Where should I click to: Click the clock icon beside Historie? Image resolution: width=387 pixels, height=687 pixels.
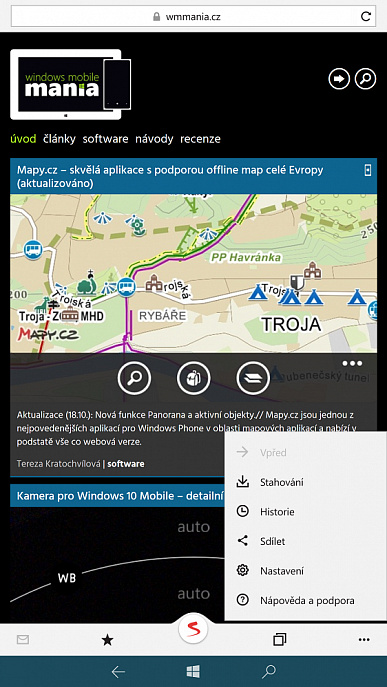tap(242, 511)
